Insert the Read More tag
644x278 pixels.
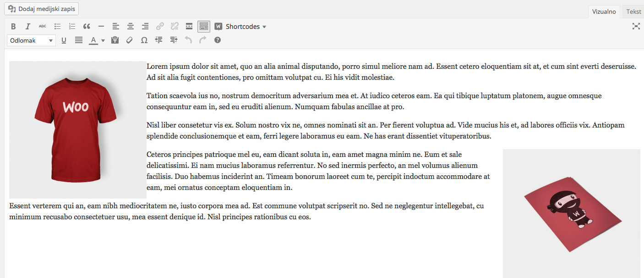coord(189,27)
